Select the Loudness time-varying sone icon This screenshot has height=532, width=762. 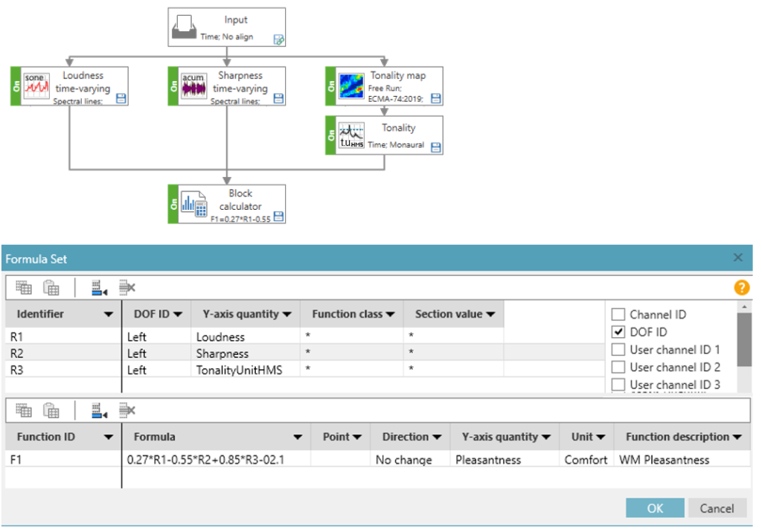point(37,86)
